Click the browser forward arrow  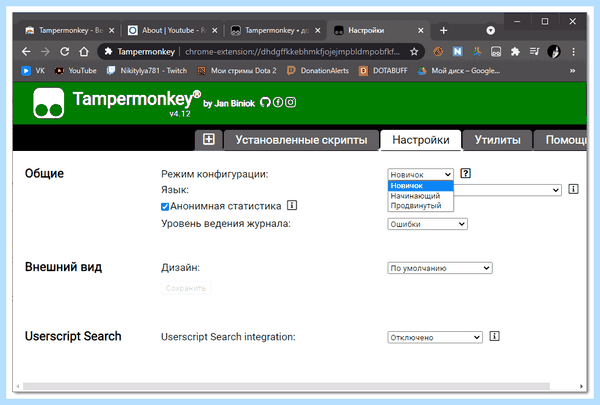coord(45,52)
